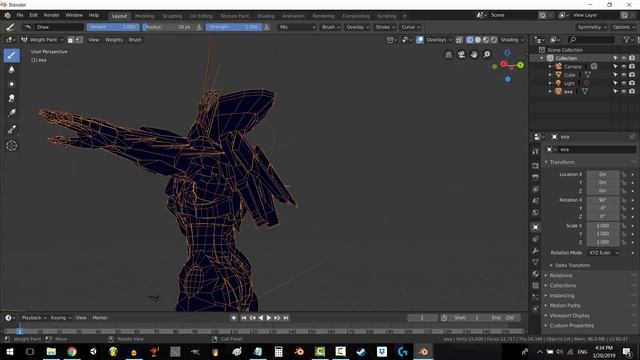
Task: Expand the Relations panel
Action: [560, 276]
